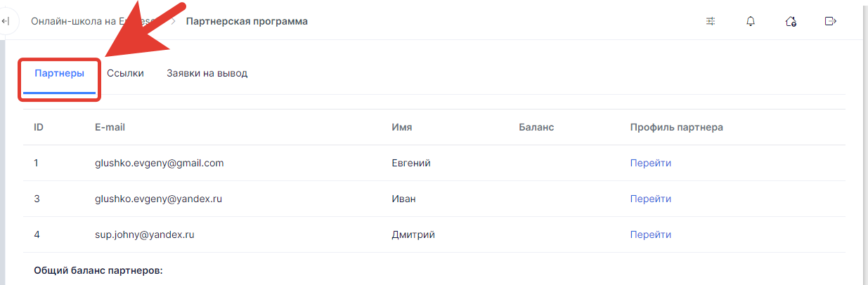868x285 pixels.
Task: Open the settings sliders icon
Action: click(x=711, y=21)
